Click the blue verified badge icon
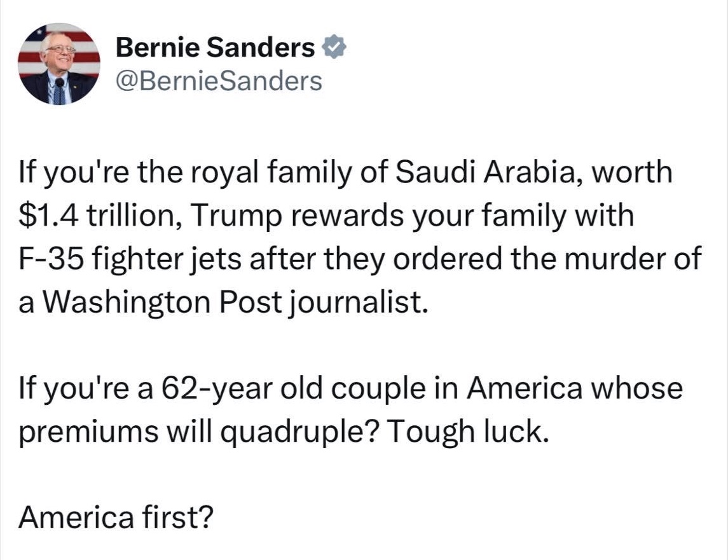The height and width of the screenshot is (560, 728). point(334,48)
